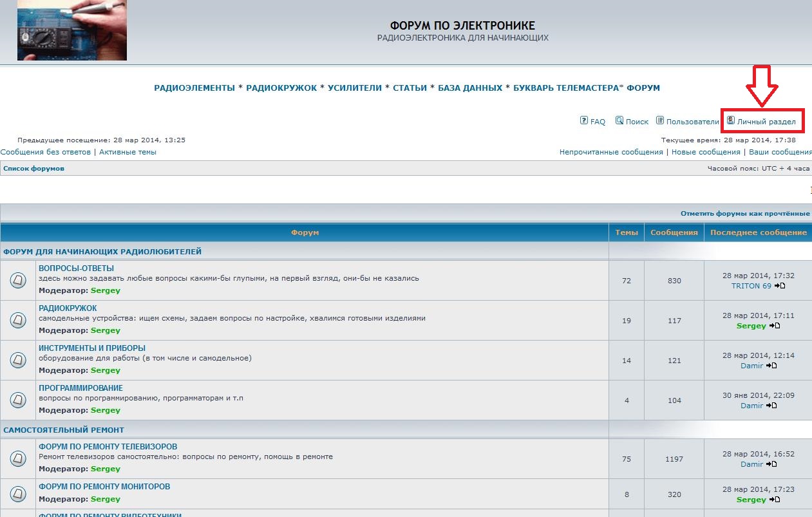Open Личный раздел link

[x=766, y=122]
